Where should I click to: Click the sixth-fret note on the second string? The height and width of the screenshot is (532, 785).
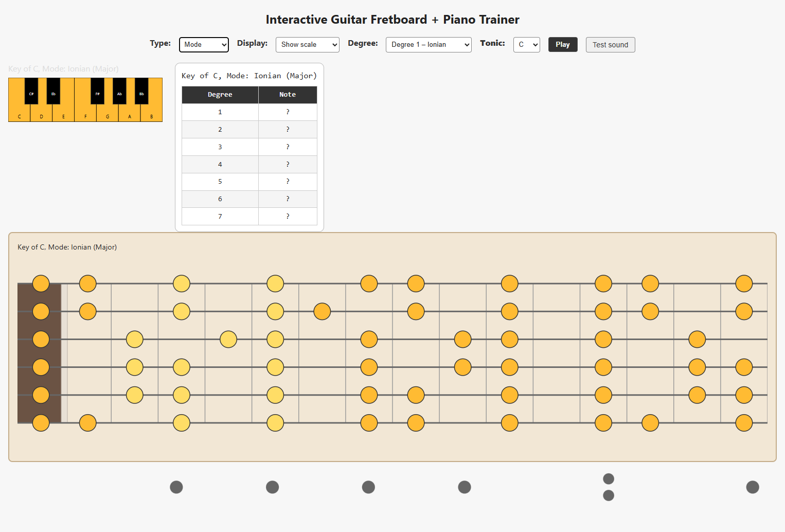pos(322,311)
